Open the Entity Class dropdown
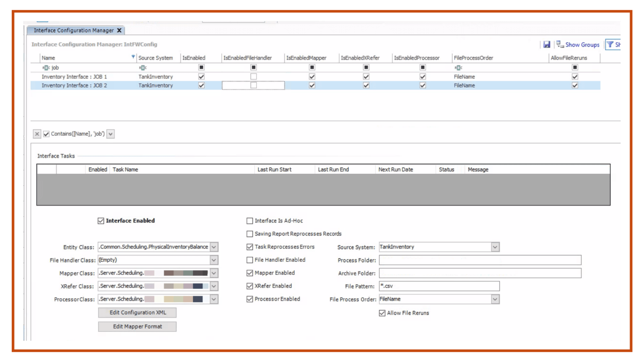644x362 pixels. pos(214,247)
